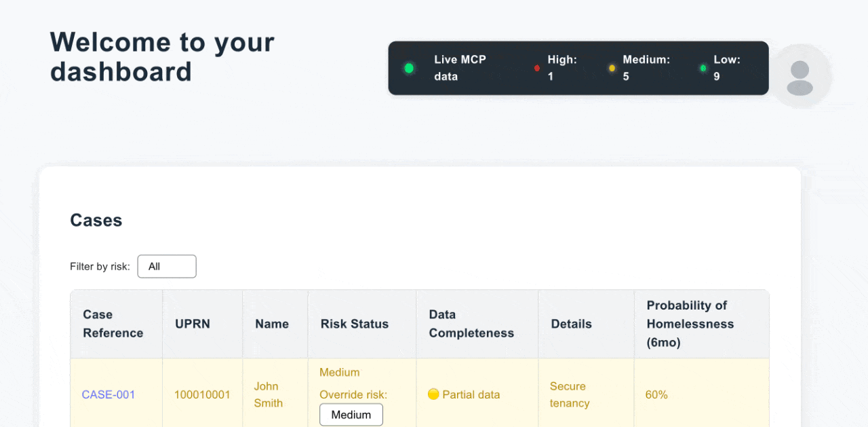The height and width of the screenshot is (427, 868).
Task: Click the UPRN column header
Action: (x=192, y=324)
